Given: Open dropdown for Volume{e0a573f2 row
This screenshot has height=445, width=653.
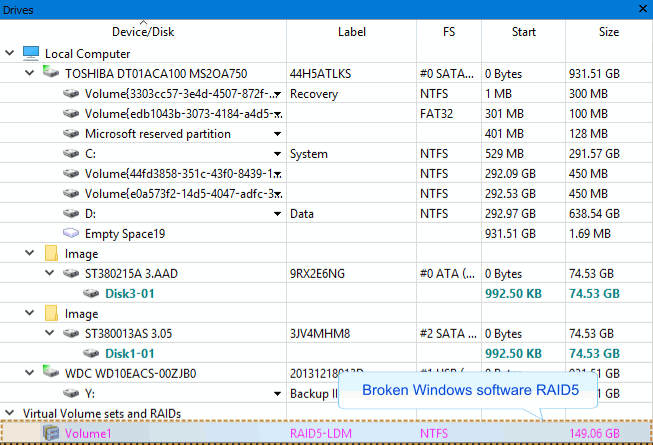Looking at the screenshot, I should click(279, 194).
